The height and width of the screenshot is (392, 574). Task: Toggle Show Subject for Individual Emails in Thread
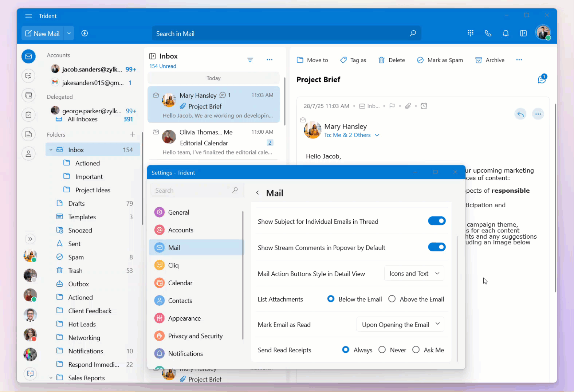(x=437, y=221)
